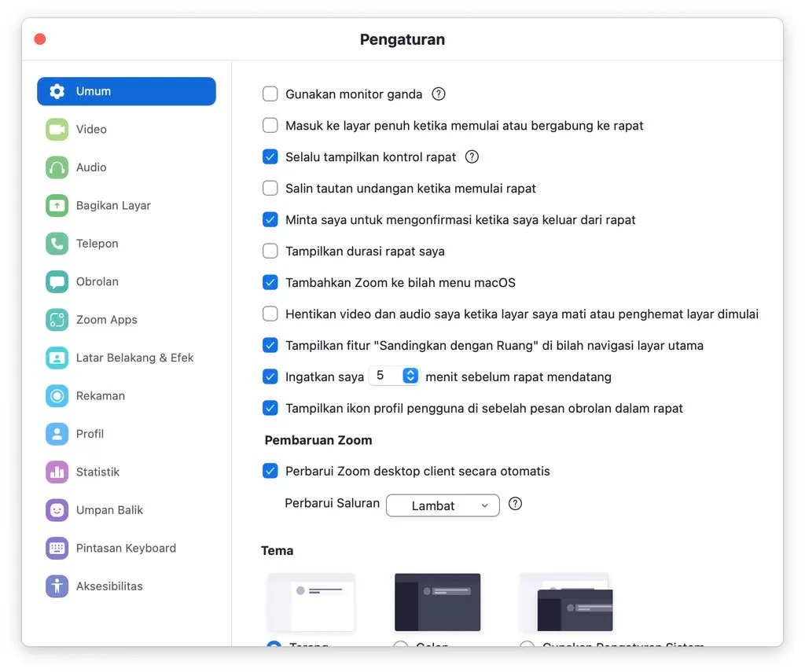Select the dark theme thumbnail
Screen dimensions: 805x672
tap(437, 601)
